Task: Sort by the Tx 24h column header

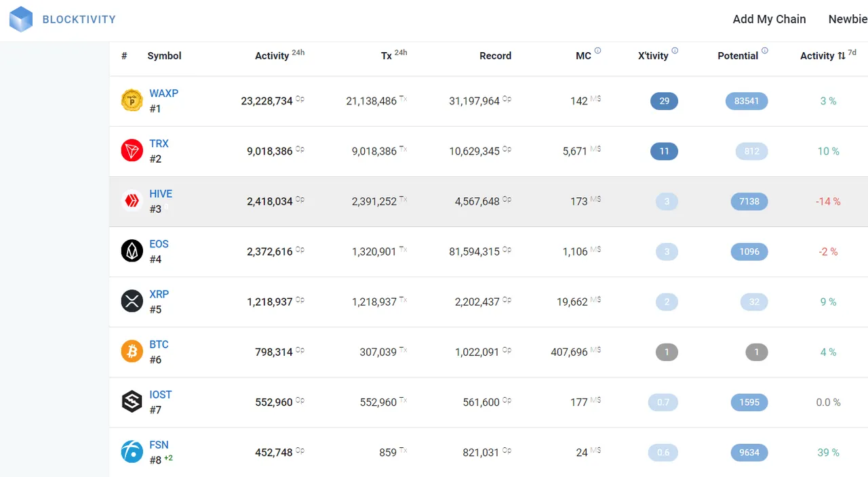Action: pos(394,55)
